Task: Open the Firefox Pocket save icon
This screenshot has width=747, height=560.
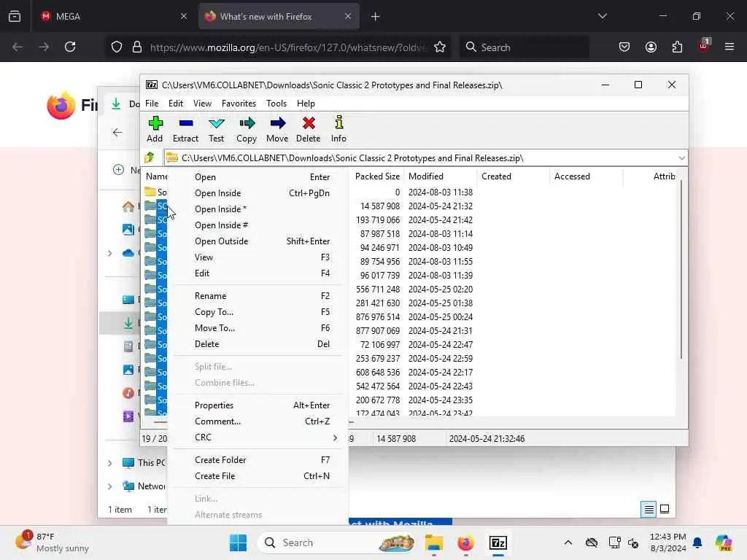Action: point(624,47)
